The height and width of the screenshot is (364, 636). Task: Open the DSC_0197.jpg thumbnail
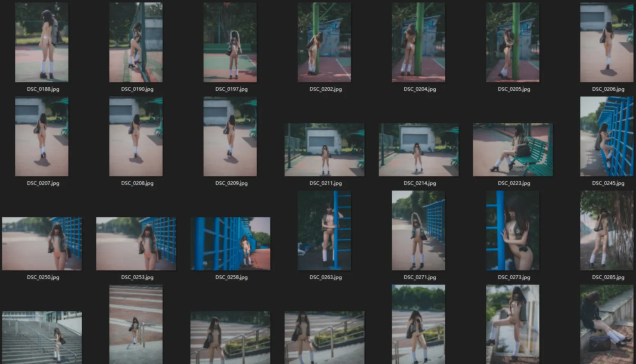coord(230,43)
